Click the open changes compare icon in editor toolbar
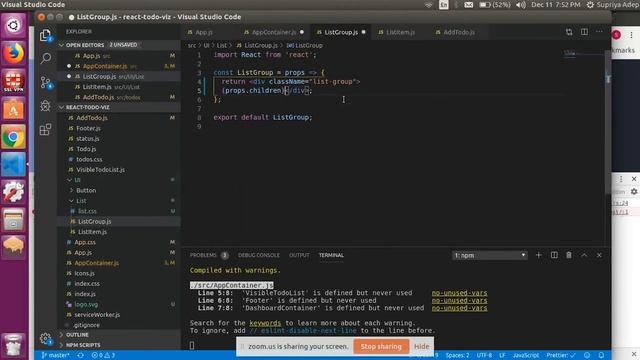The width and height of the screenshot is (640, 360). 569,32
